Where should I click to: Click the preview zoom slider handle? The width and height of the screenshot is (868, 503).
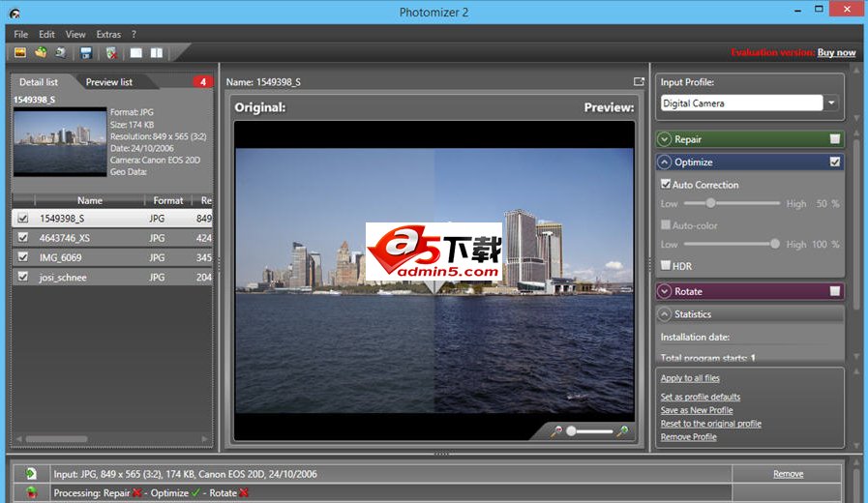pyautogui.click(x=571, y=431)
